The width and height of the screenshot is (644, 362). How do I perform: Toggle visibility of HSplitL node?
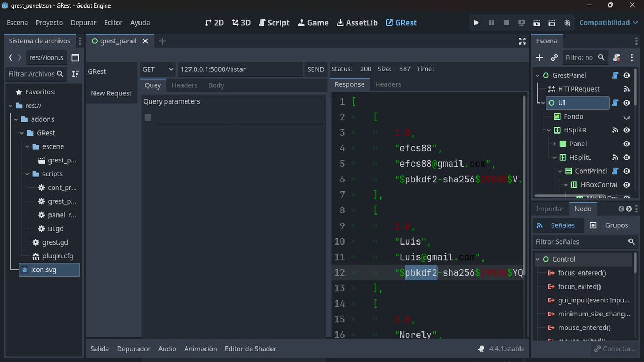pyautogui.click(x=626, y=157)
